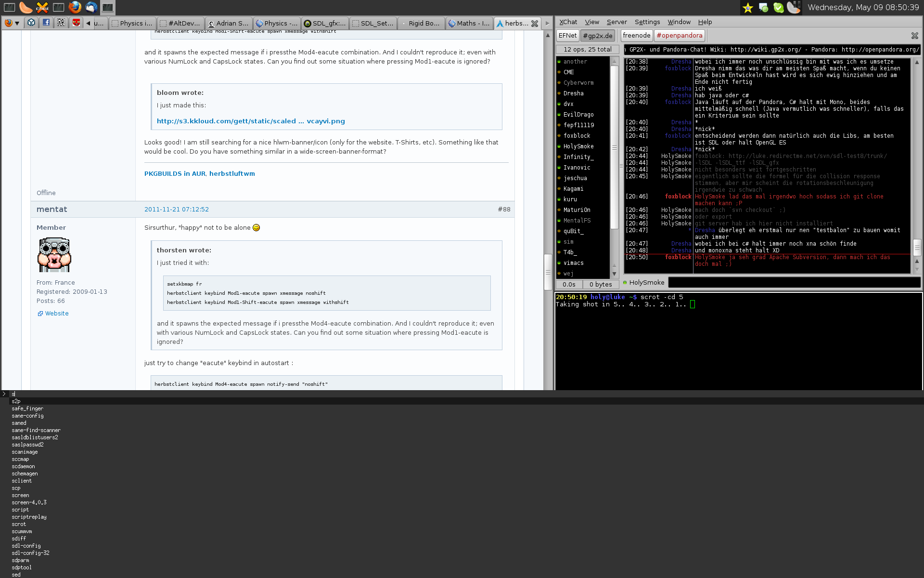Choose scrot in the dmenu list

(19, 524)
